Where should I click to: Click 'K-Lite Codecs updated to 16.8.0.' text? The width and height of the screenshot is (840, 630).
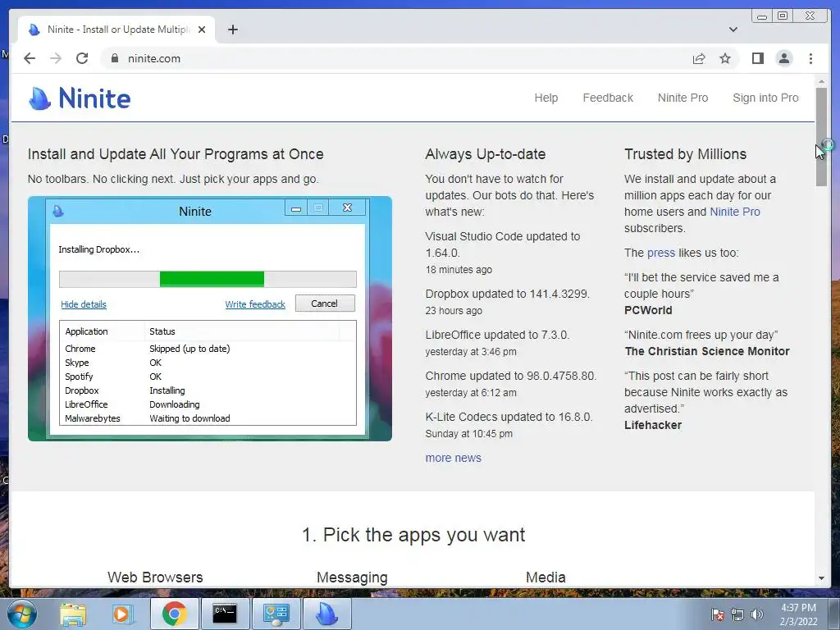(509, 417)
